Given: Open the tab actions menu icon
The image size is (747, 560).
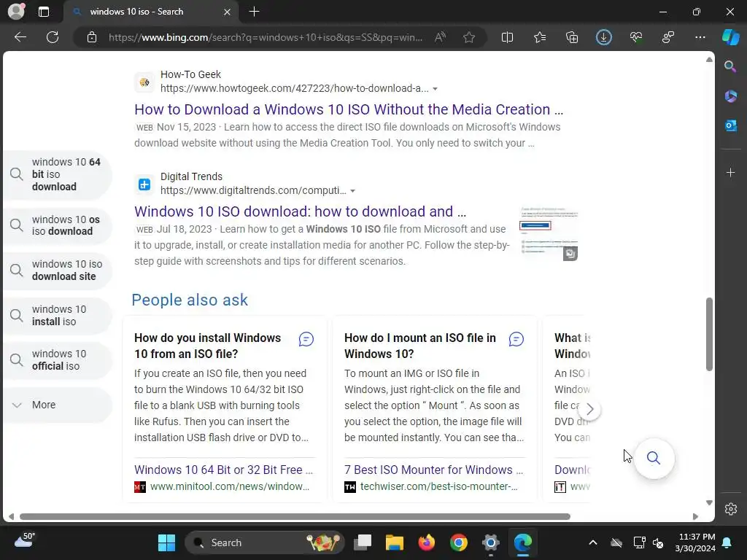Looking at the screenshot, I should tap(44, 12).
